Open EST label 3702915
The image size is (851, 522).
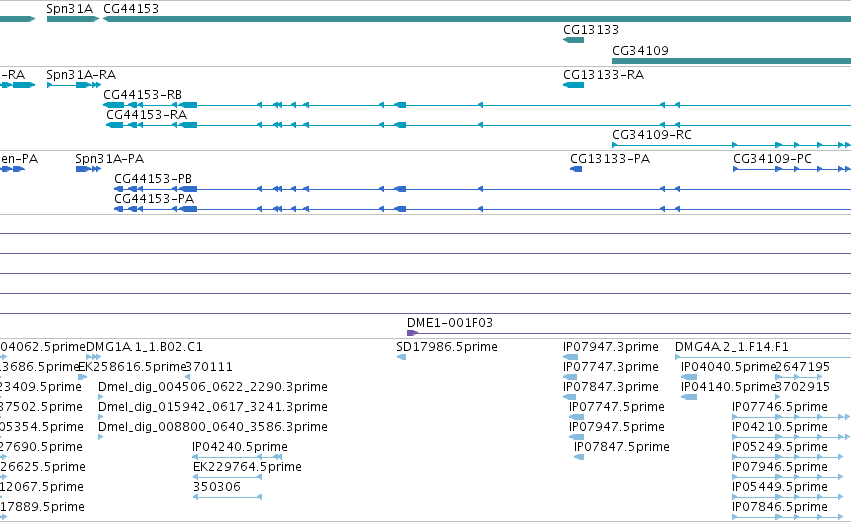(x=803, y=387)
